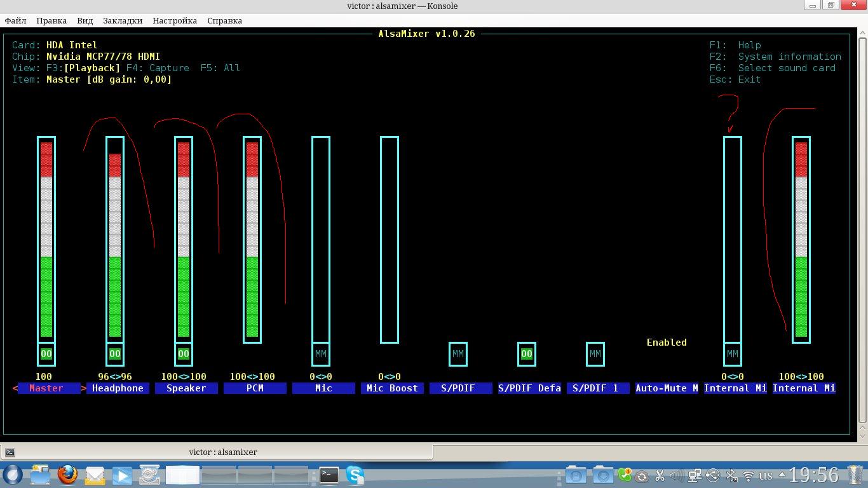Screen dimensions: 868x488
Task: Open the media player launcher icon
Action: [x=122, y=475]
